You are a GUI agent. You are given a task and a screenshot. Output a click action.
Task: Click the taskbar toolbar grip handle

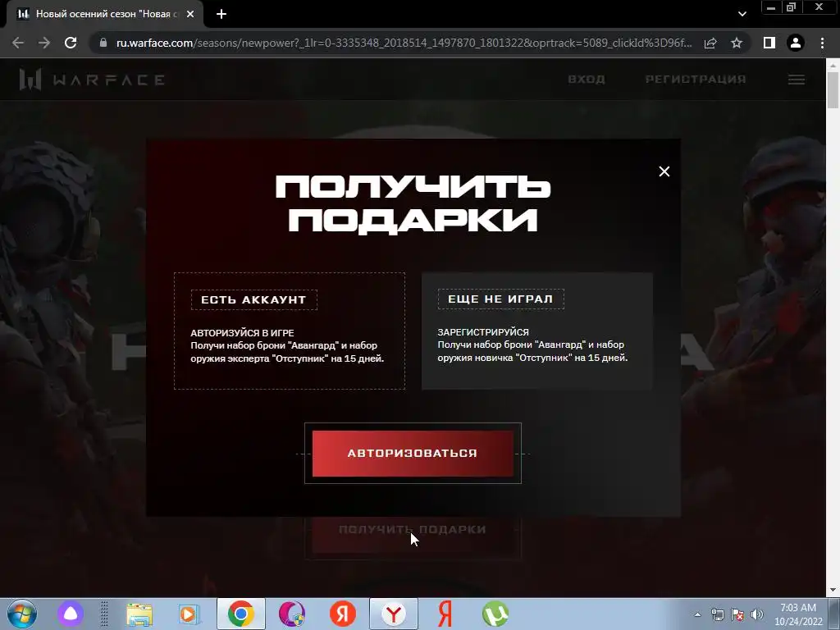[104, 614]
